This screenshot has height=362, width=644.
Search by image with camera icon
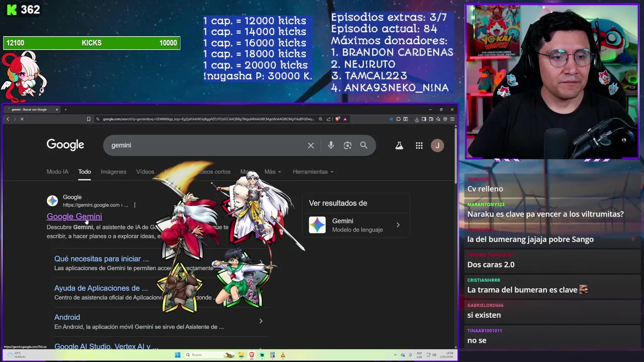tap(347, 145)
